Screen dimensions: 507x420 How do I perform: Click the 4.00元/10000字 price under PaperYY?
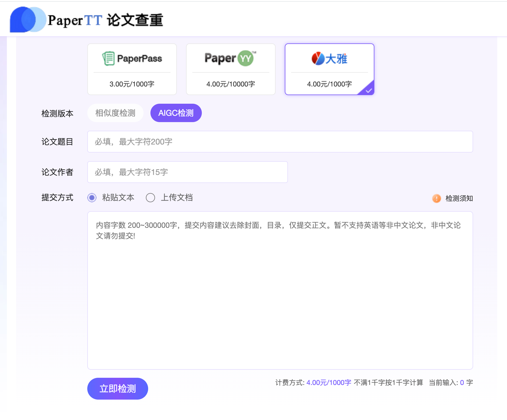[231, 84]
